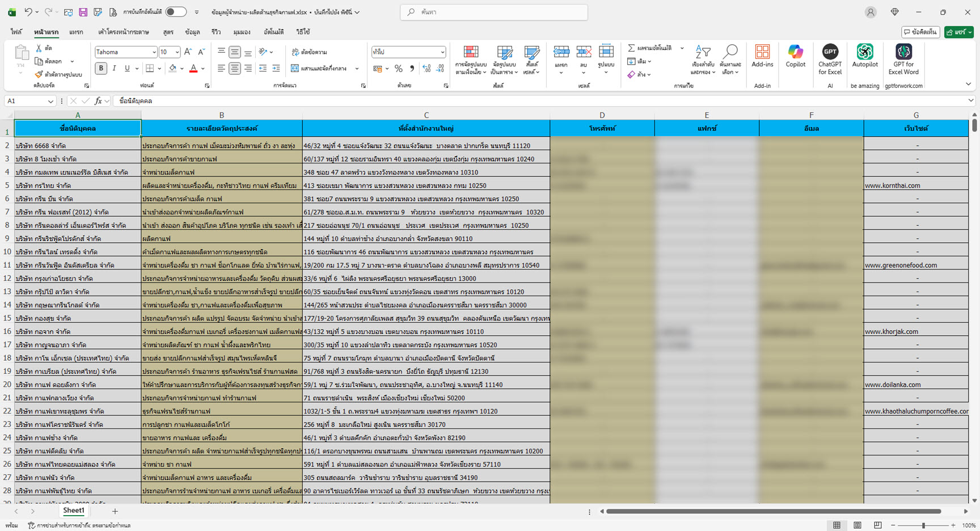Apply percent style to cell
The height and width of the screenshot is (531, 980).
coord(399,69)
